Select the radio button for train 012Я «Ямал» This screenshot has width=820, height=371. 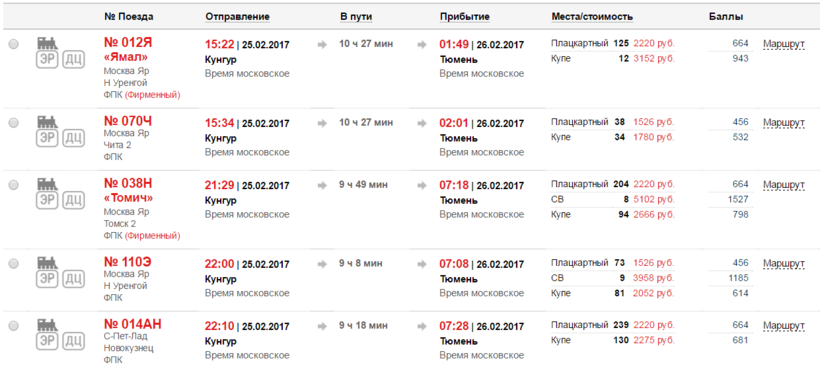(14, 44)
